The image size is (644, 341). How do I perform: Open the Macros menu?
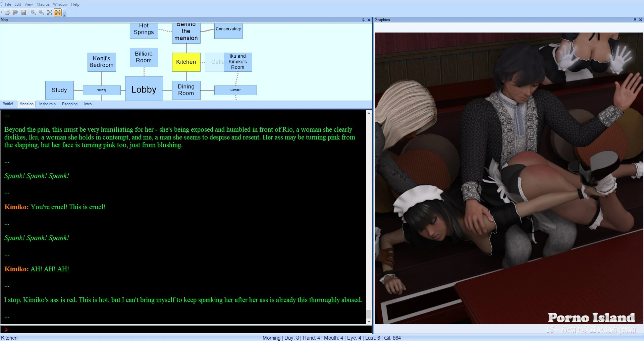43,4
